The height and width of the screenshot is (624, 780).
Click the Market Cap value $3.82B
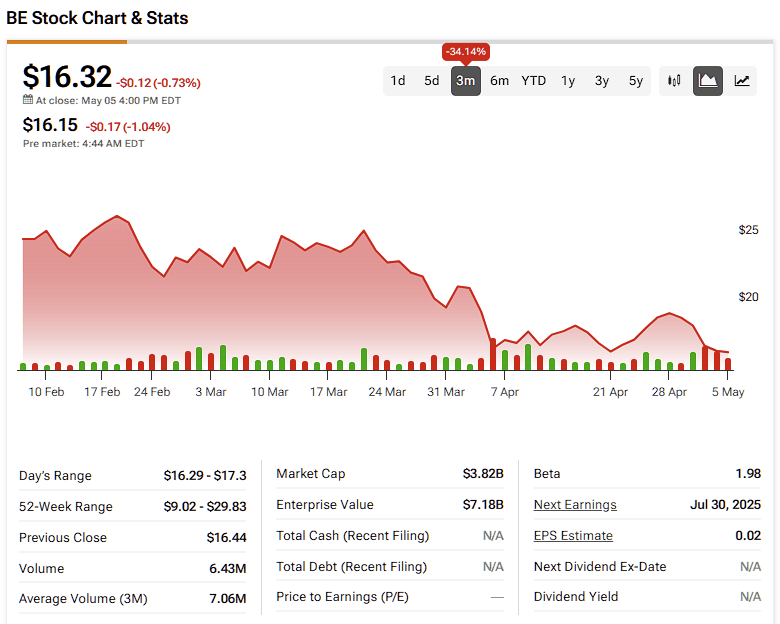483,474
